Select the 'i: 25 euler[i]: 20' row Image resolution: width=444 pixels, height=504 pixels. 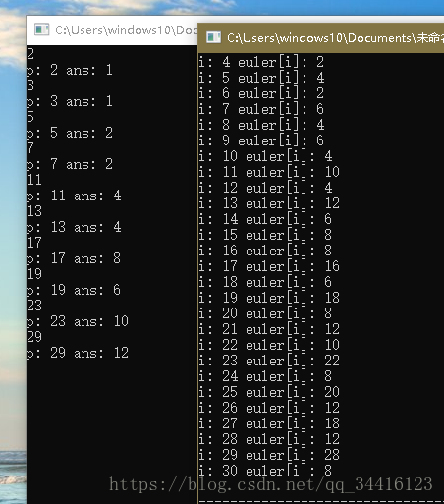pos(269,392)
